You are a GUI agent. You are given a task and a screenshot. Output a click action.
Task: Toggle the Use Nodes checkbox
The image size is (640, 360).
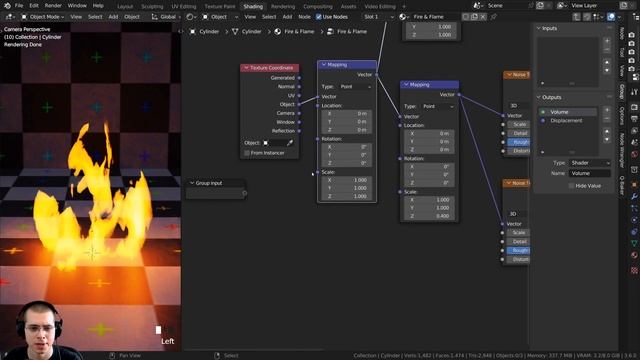(319, 17)
